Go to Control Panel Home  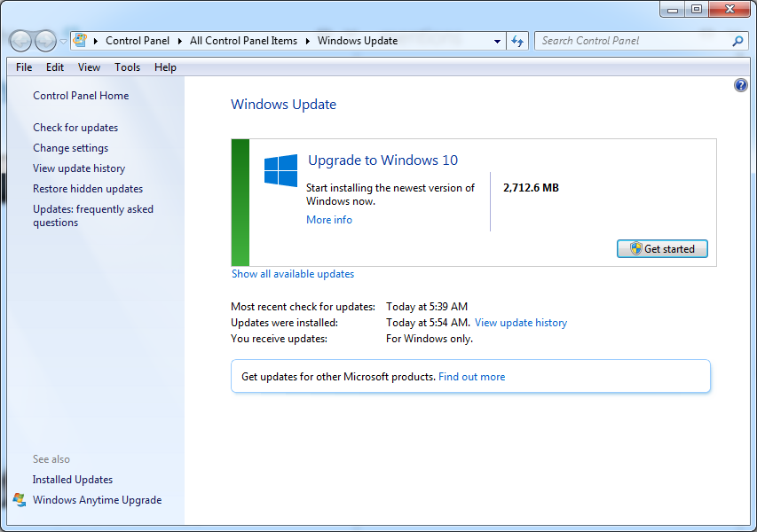click(x=81, y=96)
